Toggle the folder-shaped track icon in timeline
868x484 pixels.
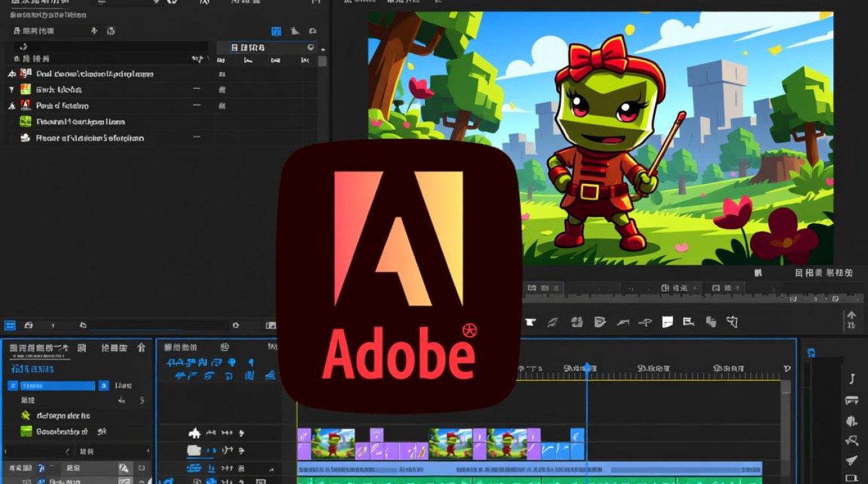coord(194,450)
